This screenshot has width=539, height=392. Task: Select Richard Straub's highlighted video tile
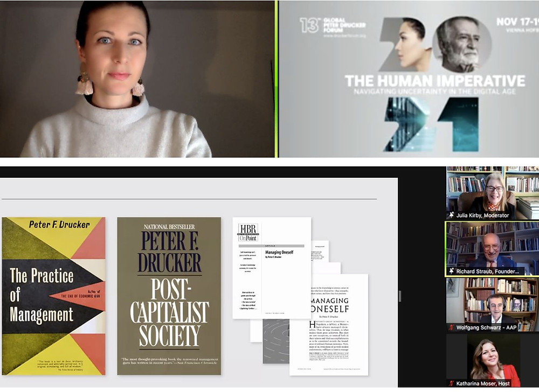492,249
